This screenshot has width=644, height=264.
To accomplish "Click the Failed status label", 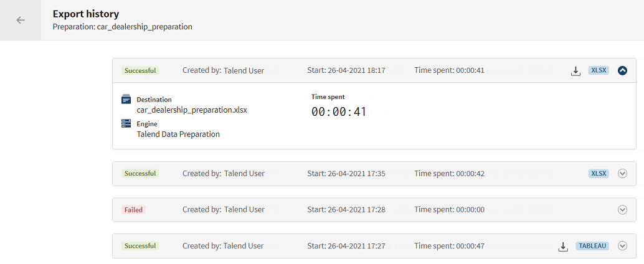I will coord(133,210).
